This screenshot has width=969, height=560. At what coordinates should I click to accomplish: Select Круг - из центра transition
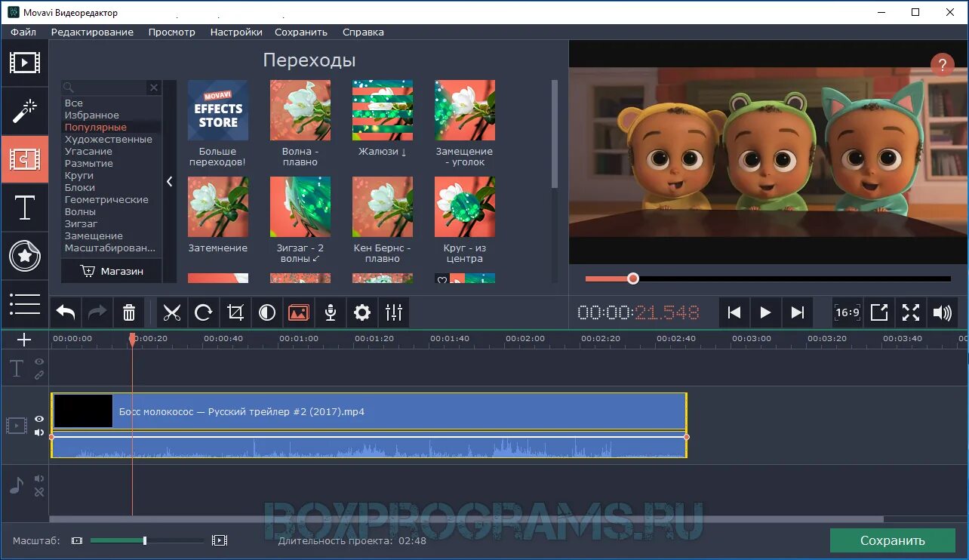click(x=465, y=207)
